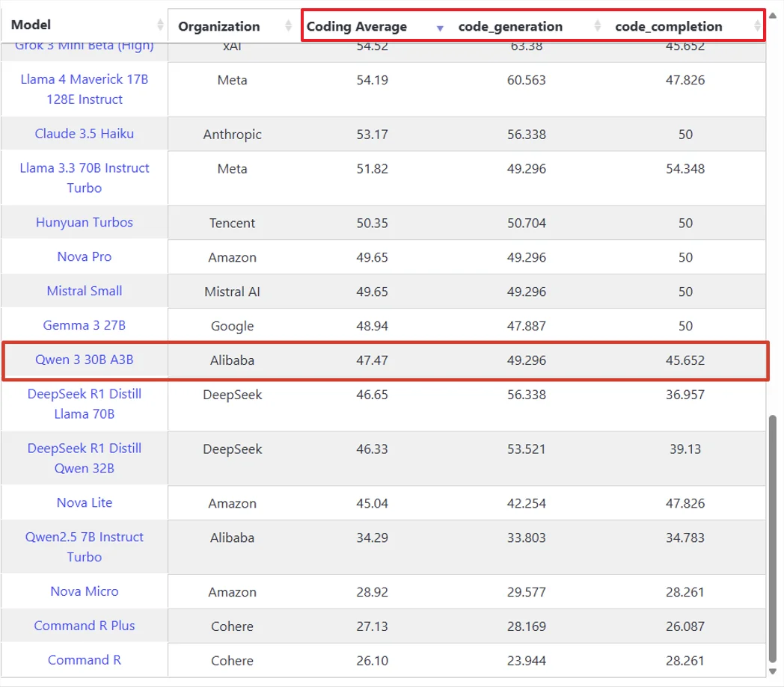Click the scrollbar down arrow
Screen dimensions: 784x687
(773, 671)
